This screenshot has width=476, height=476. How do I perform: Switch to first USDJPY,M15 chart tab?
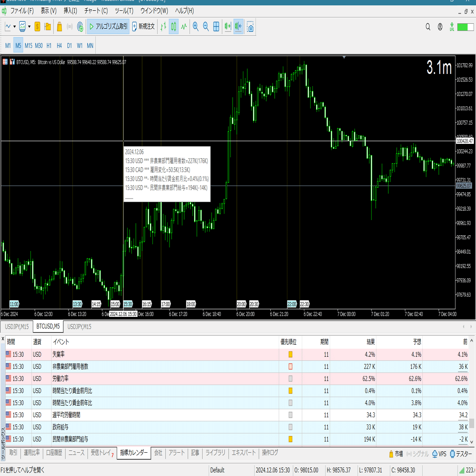(17, 327)
